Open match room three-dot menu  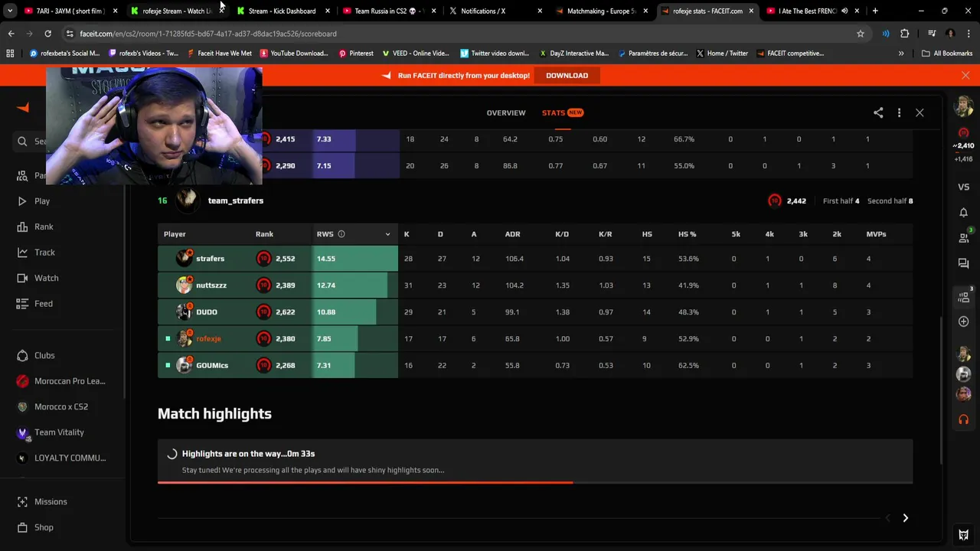[x=899, y=112]
